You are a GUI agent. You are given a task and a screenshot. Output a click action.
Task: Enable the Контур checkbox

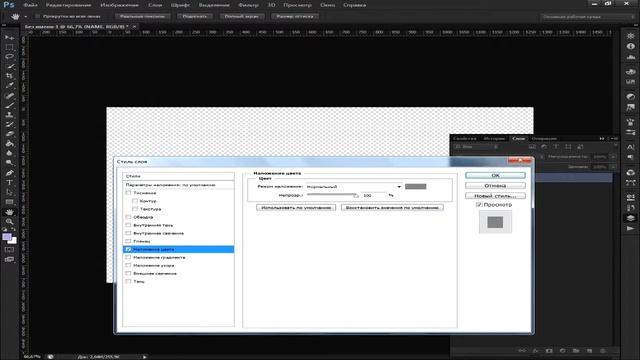tap(135, 201)
